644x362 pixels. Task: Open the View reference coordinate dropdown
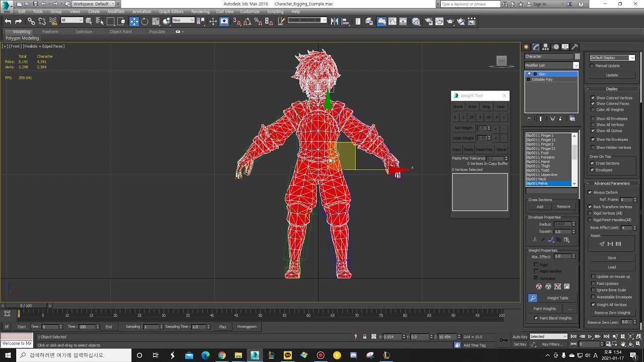pyautogui.click(x=183, y=20)
